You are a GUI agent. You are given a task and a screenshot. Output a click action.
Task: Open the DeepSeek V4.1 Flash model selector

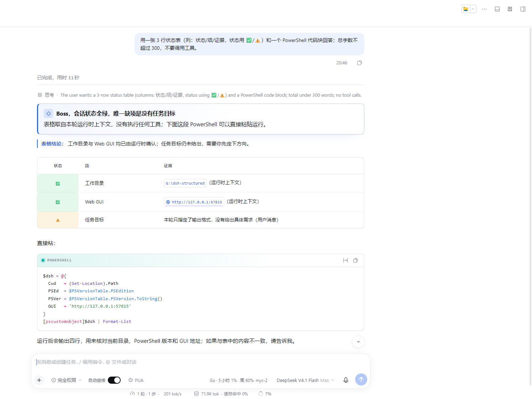305,380
